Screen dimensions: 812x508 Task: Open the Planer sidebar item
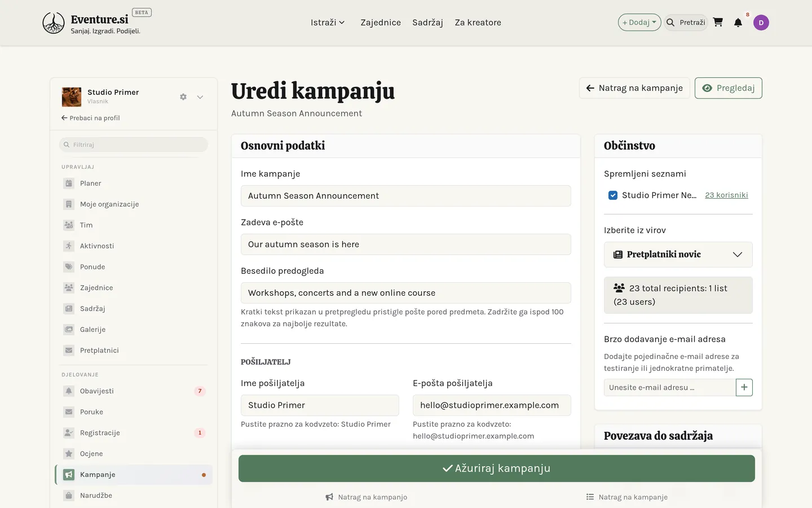click(134, 183)
